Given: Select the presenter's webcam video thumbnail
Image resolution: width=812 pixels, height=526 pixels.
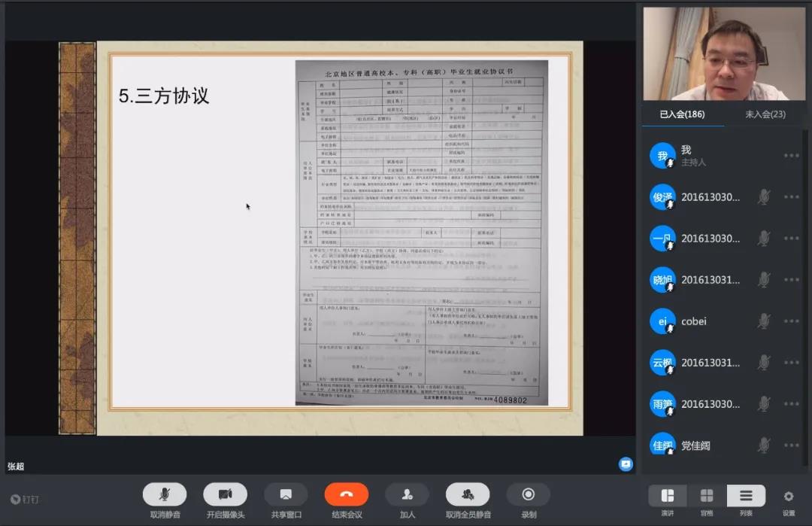Looking at the screenshot, I should pos(724,53).
